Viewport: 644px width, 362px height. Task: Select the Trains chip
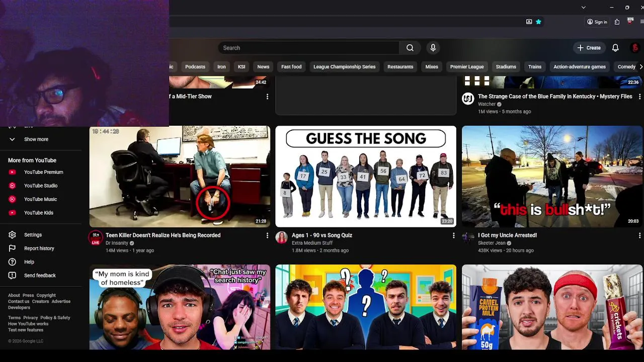coord(535,66)
